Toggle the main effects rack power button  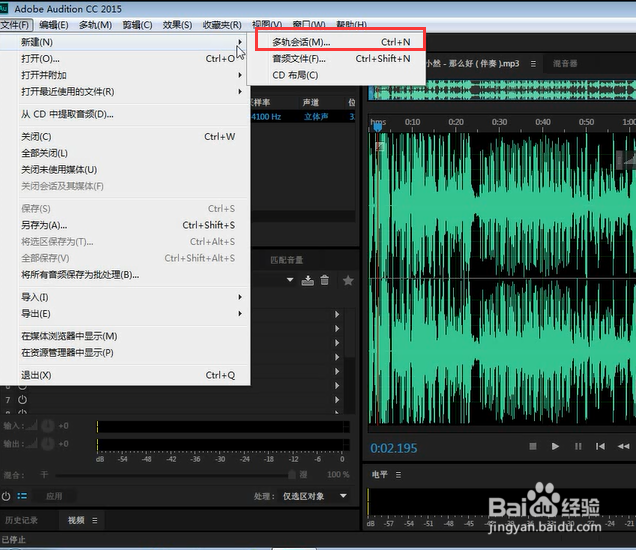[x=6, y=496]
